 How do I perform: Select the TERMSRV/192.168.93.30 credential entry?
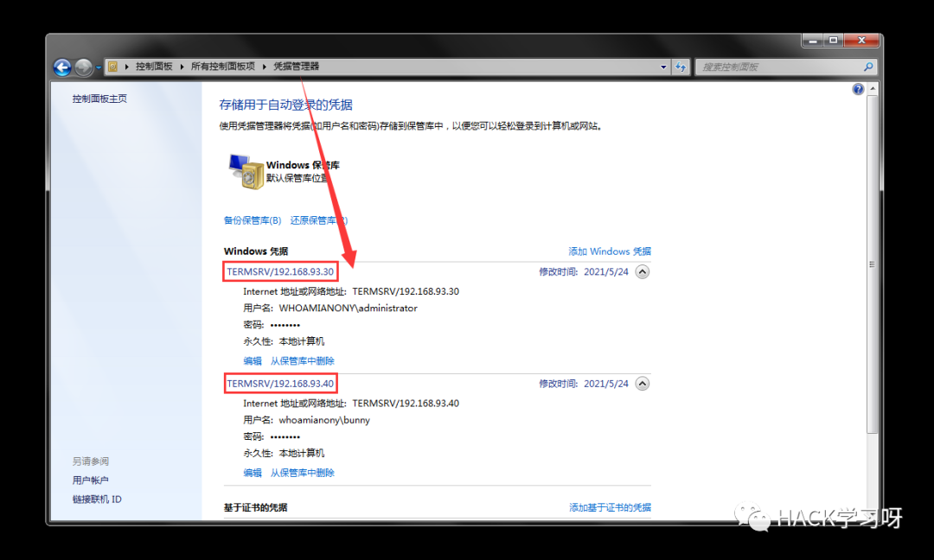click(280, 271)
